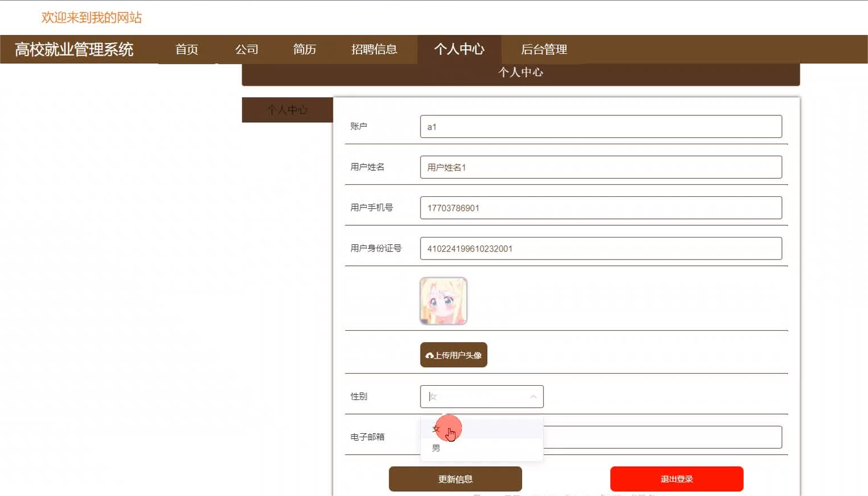The width and height of the screenshot is (868, 496).
Task: Click the user avatar thumbnail
Action: coord(444,301)
